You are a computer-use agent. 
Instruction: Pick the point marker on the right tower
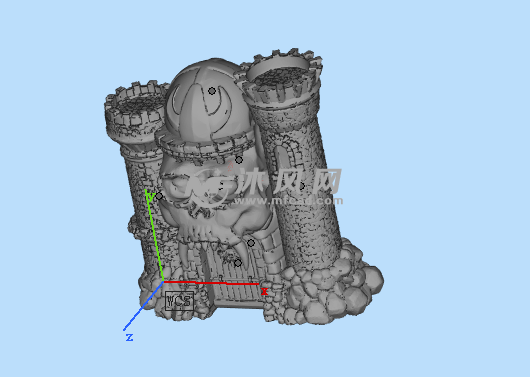pyautogui.click(x=302, y=186)
